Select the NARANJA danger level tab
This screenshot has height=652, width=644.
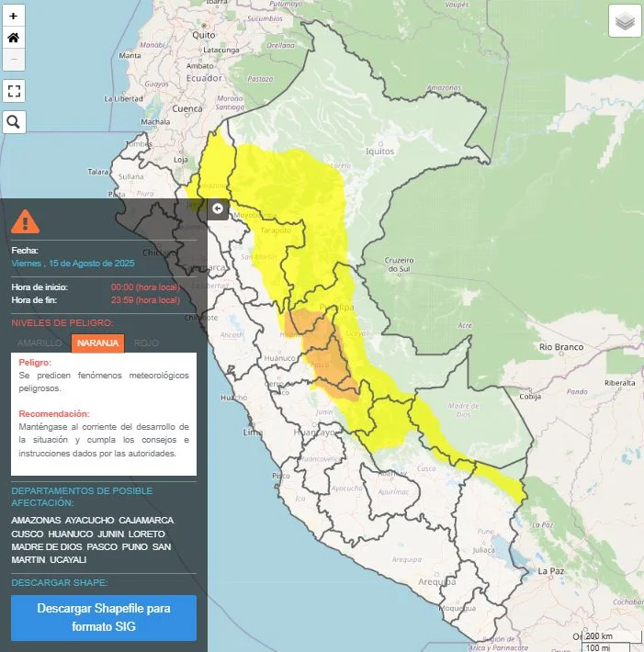click(97, 343)
